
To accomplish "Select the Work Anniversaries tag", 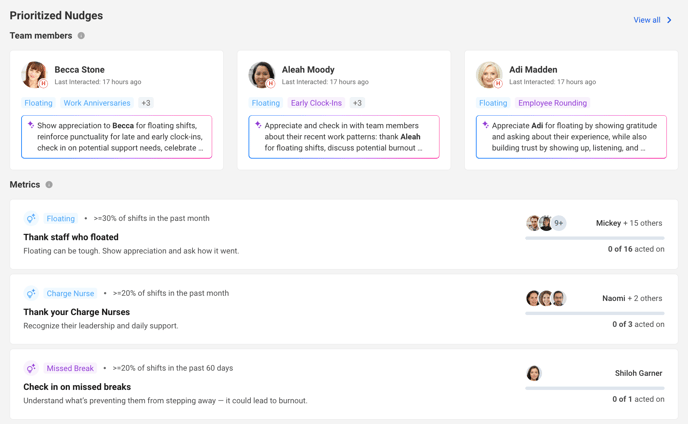I will (x=97, y=103).
